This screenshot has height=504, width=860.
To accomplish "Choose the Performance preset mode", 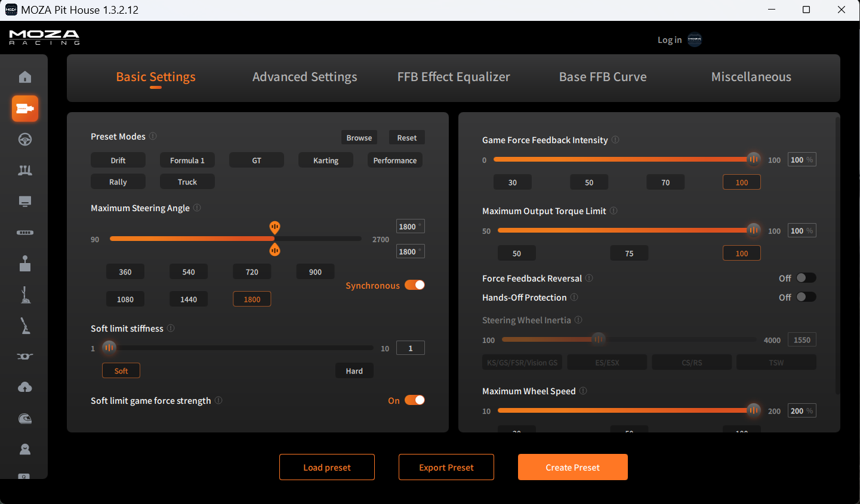I will (395, 160).
